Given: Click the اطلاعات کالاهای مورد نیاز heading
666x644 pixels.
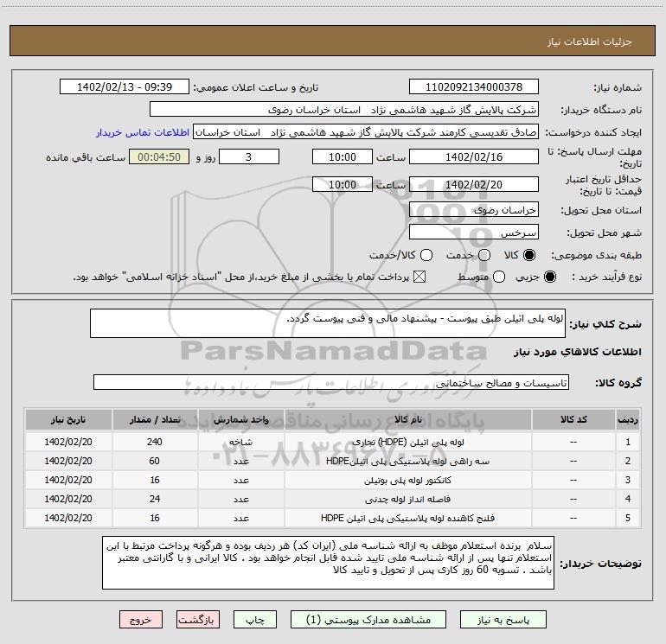Looking at the screenshot, I should click(578, 352).
